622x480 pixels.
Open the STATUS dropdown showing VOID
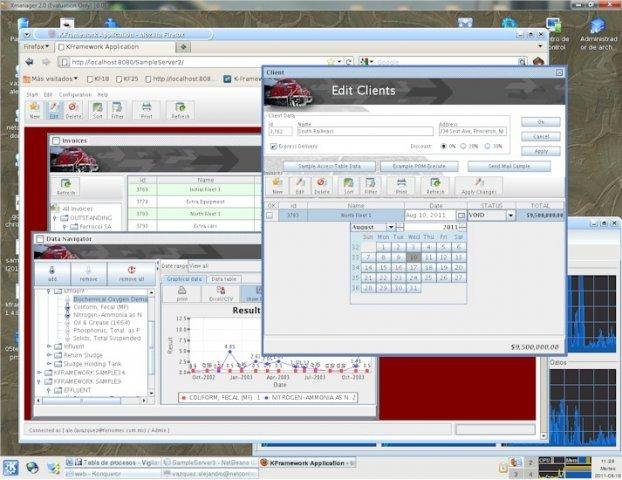510,215
